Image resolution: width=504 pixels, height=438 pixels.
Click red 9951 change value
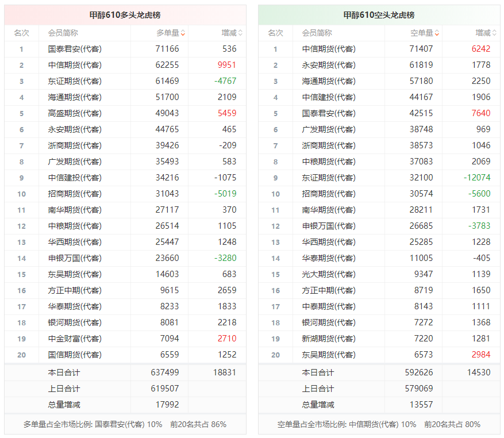(227, 65)
